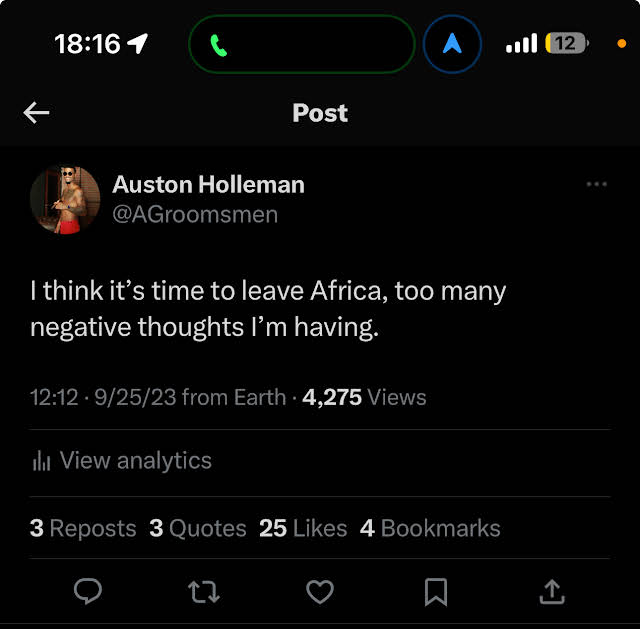
Task: Tap the Auston Holleman display name
Action: [x=209, y=184]
